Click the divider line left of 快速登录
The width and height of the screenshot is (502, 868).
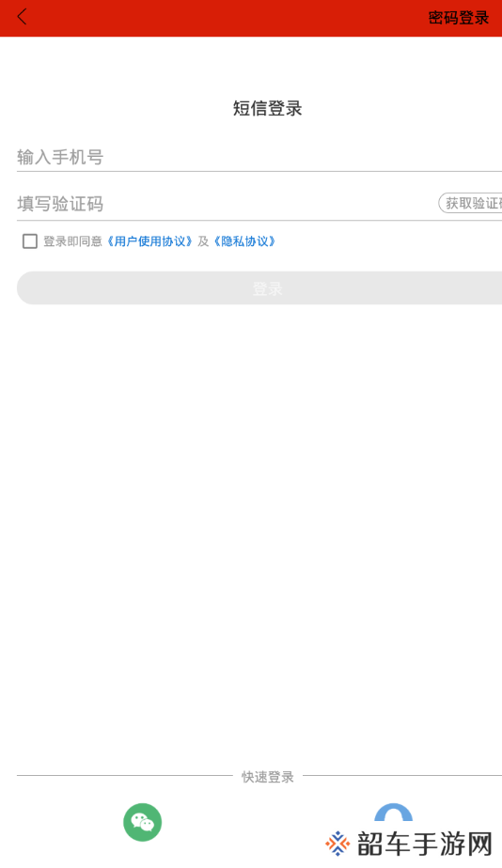pyautogui.click(x=125, y=776)
